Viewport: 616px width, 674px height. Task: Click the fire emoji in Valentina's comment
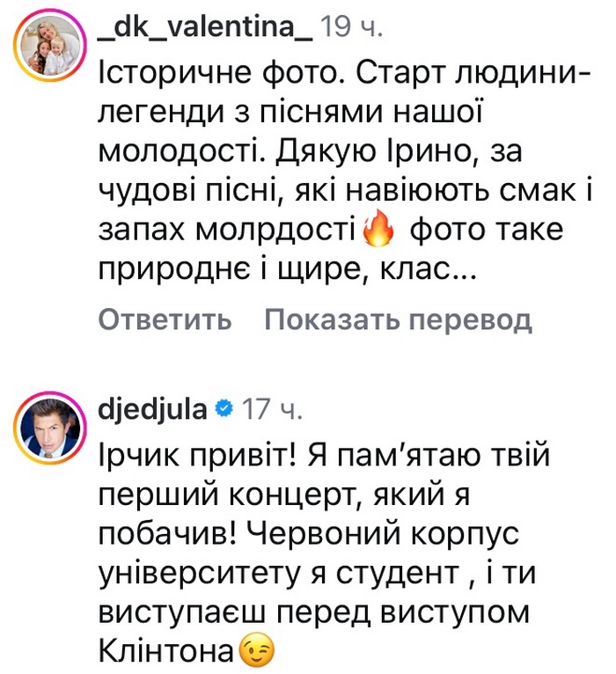tap(378, 230)
